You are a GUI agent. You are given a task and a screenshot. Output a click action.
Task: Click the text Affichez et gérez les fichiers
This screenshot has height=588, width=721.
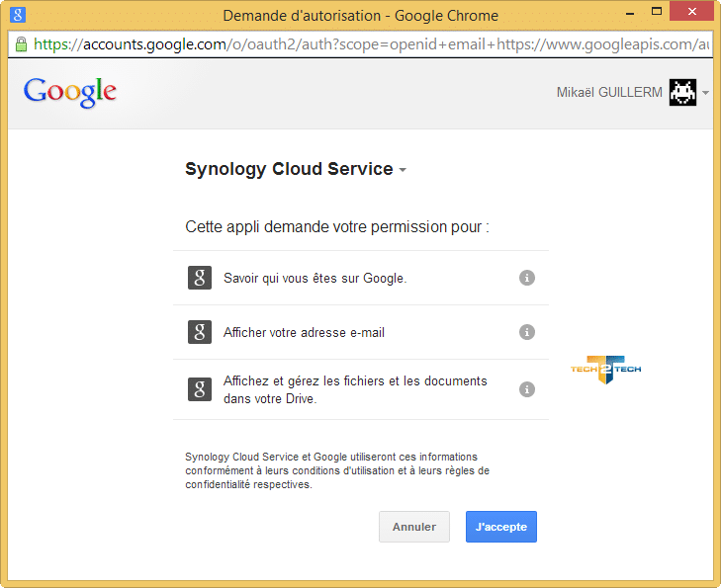(x=355, y=389)
